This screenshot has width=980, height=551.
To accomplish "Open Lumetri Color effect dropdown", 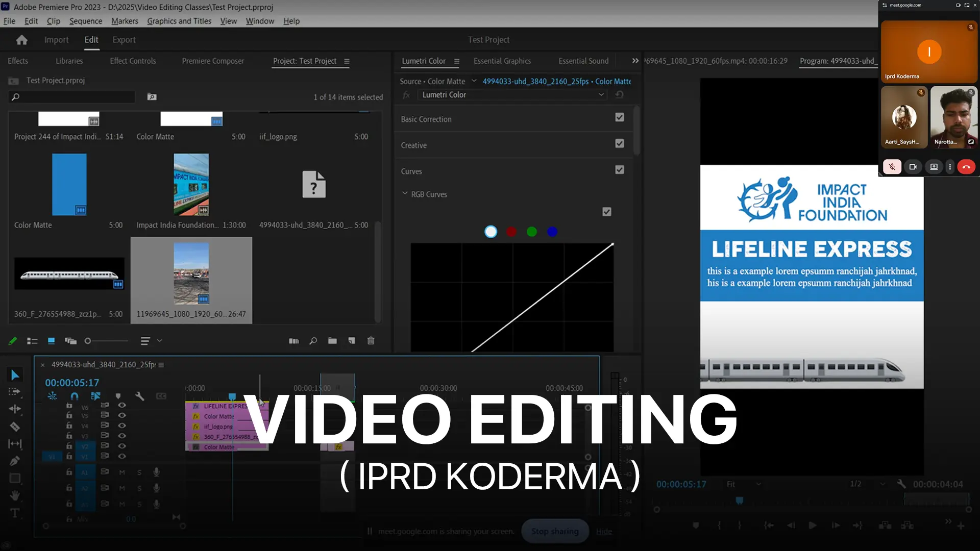I will click(x=512, y=95).
